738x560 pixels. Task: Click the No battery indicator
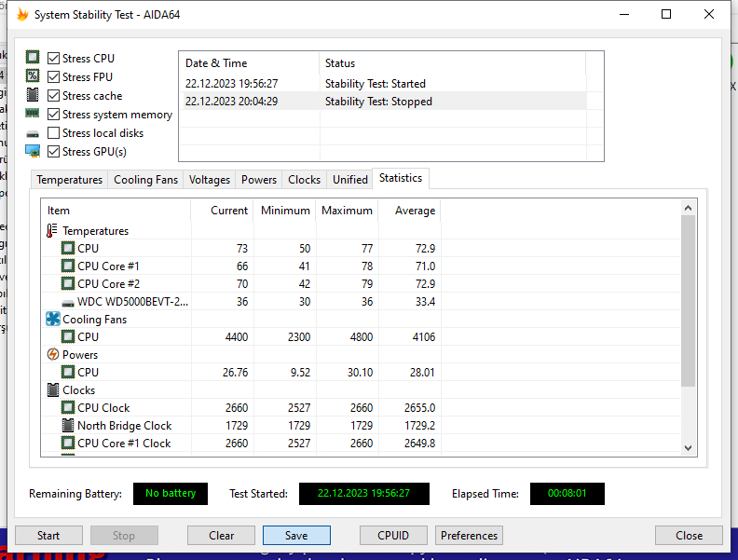coord(171,494)
